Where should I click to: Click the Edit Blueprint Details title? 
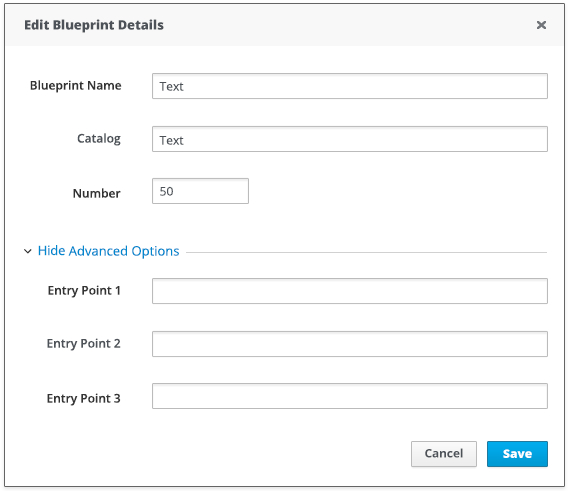[x=94, y=25]
